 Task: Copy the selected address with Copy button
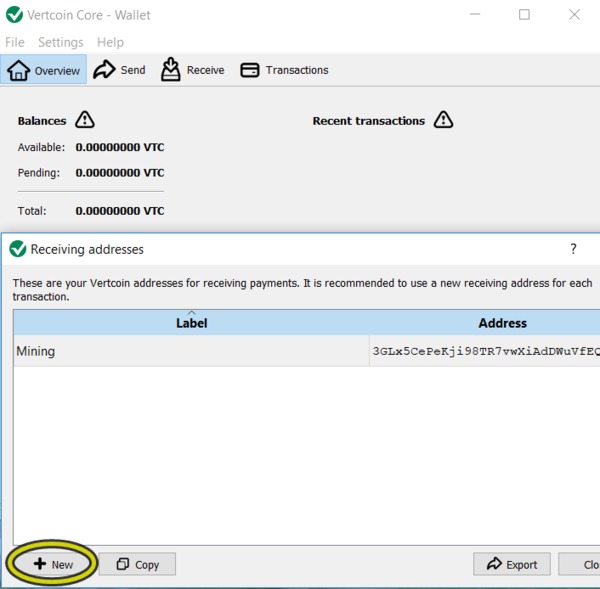click(x=137, y=564)
